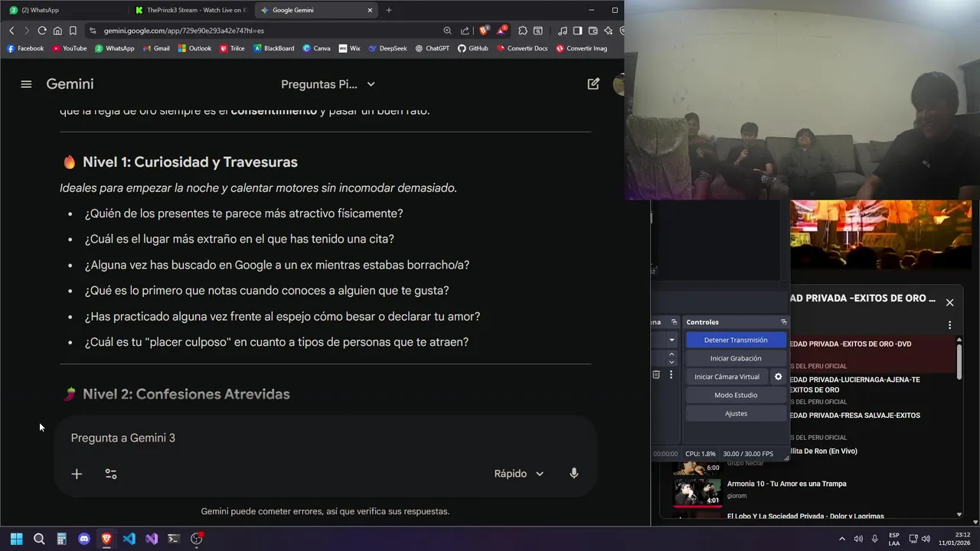This screenshot has width=980, height=551.
Task: Click the browser address bar URL
Action: [x=184, y=31]
